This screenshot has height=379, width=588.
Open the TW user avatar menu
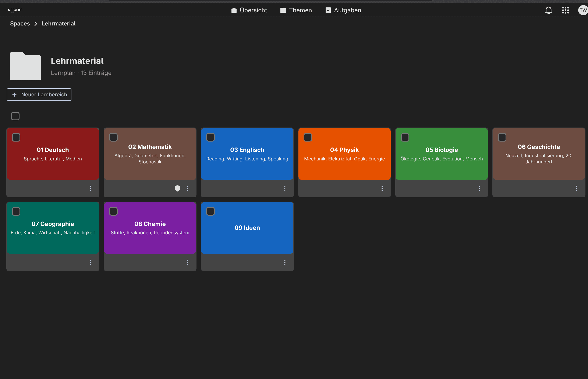coord(583,10)
